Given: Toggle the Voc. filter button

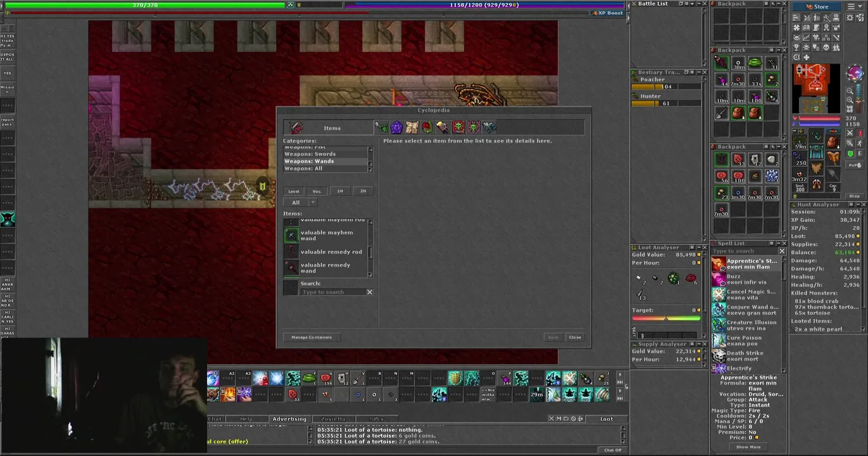Looking at the screenshot, I should (x=317, y=191).
